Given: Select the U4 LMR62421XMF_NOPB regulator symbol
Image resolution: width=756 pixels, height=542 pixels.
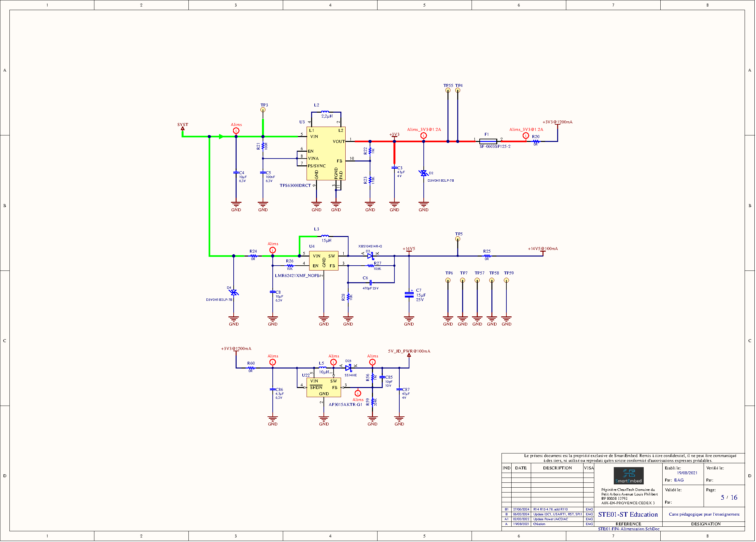Looking at the screenshot, I should pyautogui.click(x=323, y=261).
